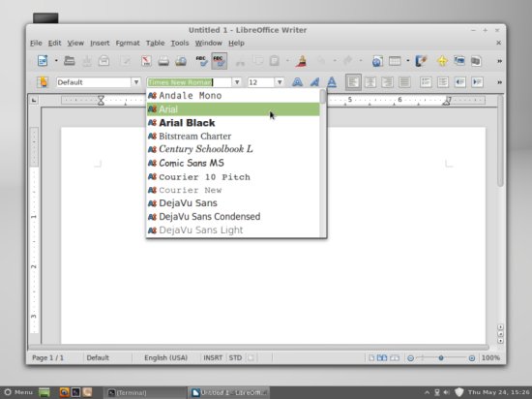
Task: Expand the formatting toolbar overflow chevron
Action: (x=499, y=82)
